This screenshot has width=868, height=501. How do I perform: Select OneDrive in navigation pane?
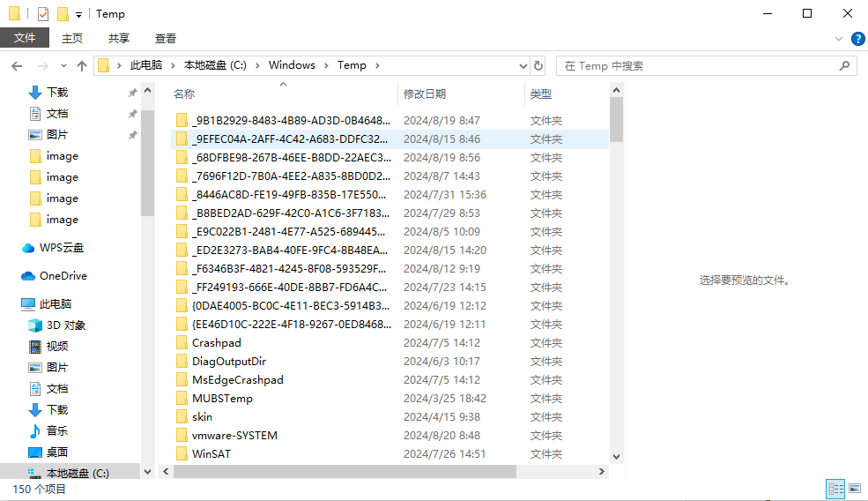tap(63, 275)
